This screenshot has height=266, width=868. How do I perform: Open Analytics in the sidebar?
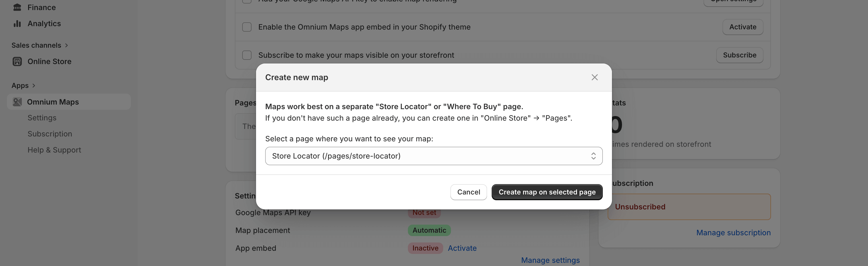[x=44, y=23]
